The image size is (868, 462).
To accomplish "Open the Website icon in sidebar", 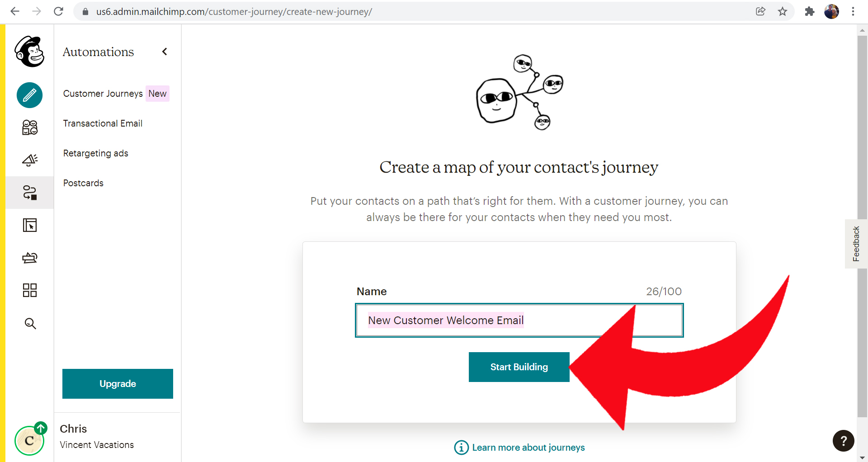I will 30,225.
